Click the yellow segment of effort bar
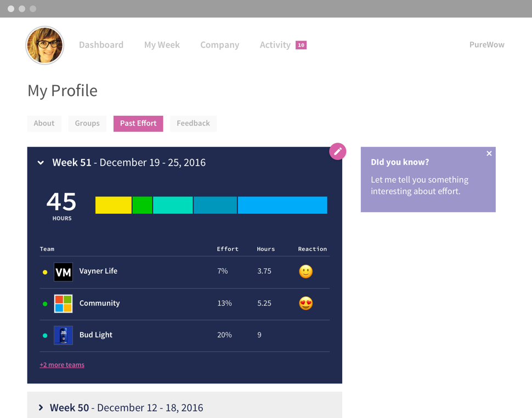Image resolution: width=532 pixels, height=418 pixels. tap(113, 205)
